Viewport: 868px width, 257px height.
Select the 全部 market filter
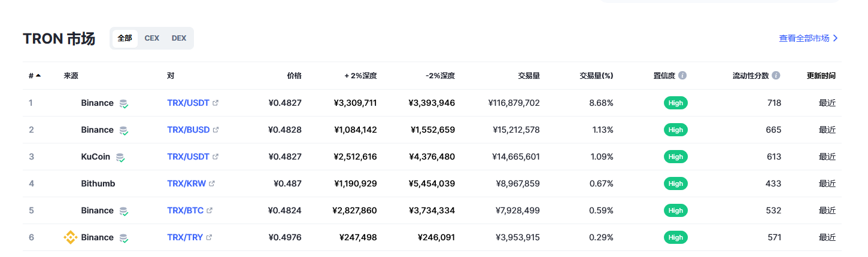point(125,38)
